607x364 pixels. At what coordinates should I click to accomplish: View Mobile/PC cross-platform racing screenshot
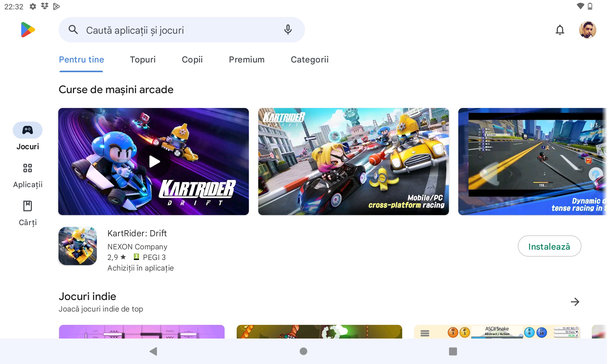(353, 161)
